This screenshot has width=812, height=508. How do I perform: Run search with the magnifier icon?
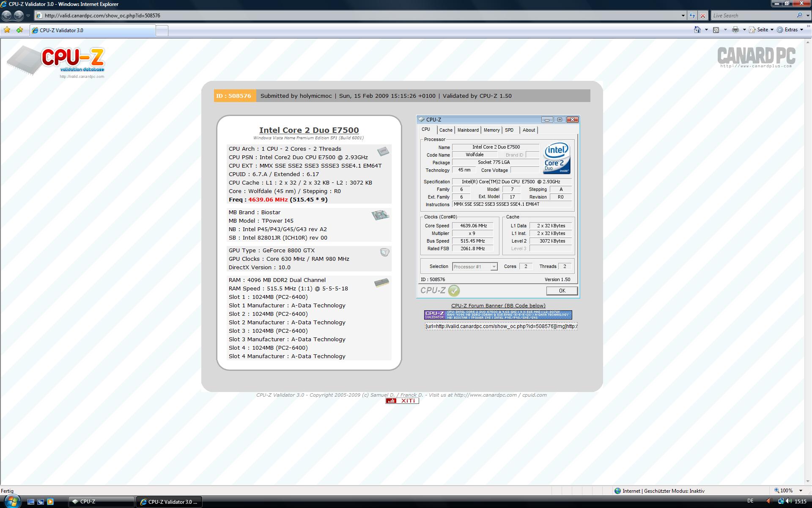coord(799,15)
